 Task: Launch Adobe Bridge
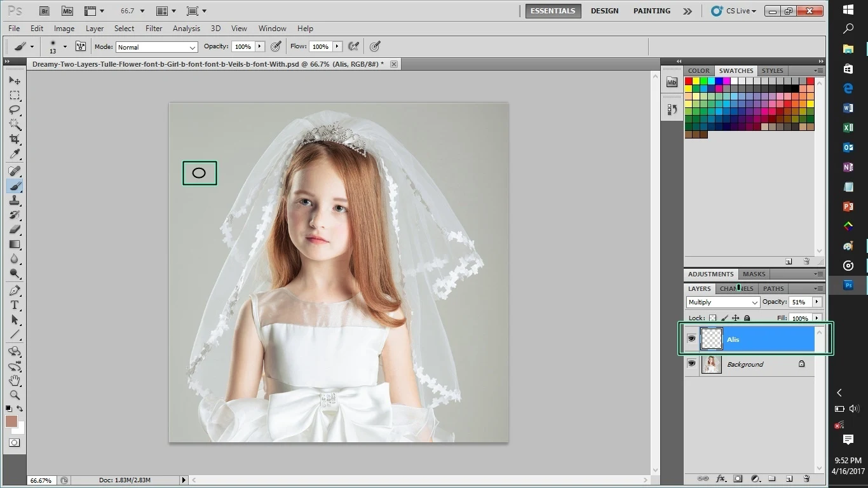[x=44, y=11]
